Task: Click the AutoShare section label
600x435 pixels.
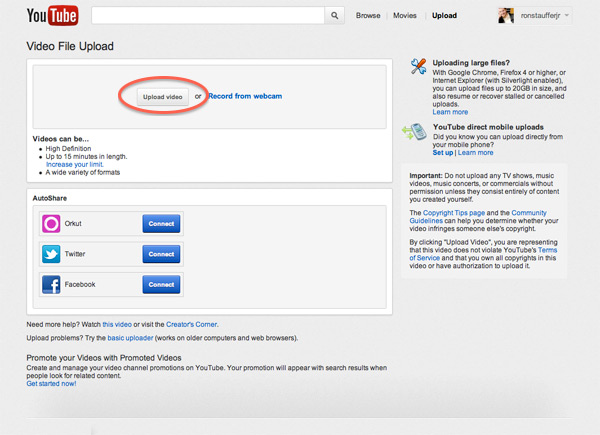Action: (x=50, y=198)
